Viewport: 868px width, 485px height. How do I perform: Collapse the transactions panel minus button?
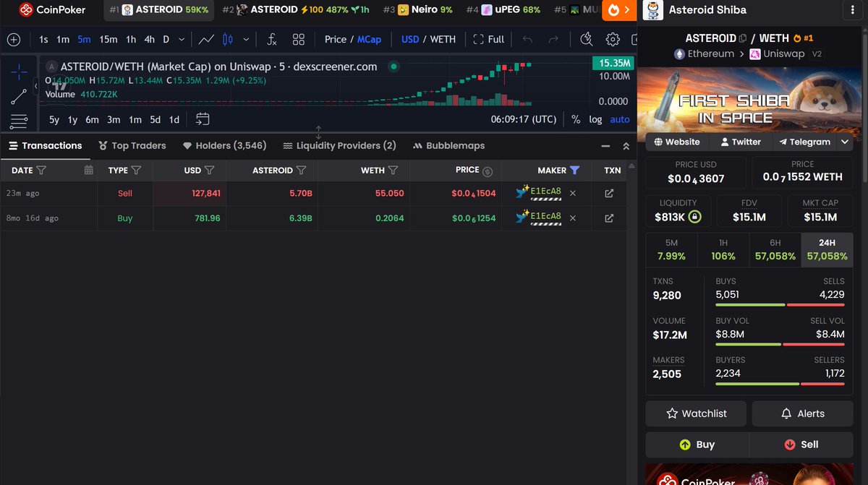(605, 145)
